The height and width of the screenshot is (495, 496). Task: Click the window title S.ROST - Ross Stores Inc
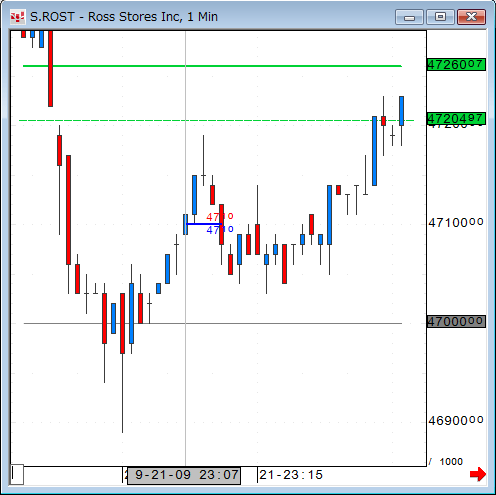coord(124,17)
